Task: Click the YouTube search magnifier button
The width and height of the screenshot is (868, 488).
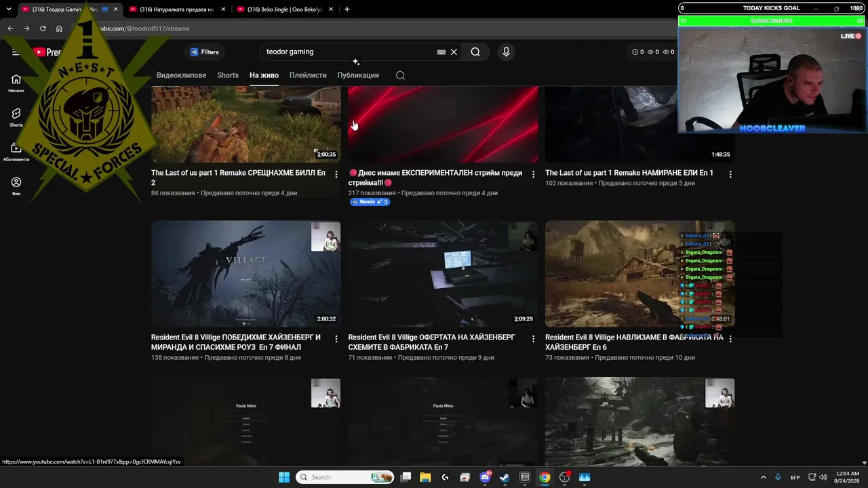Action: (475, 52)
